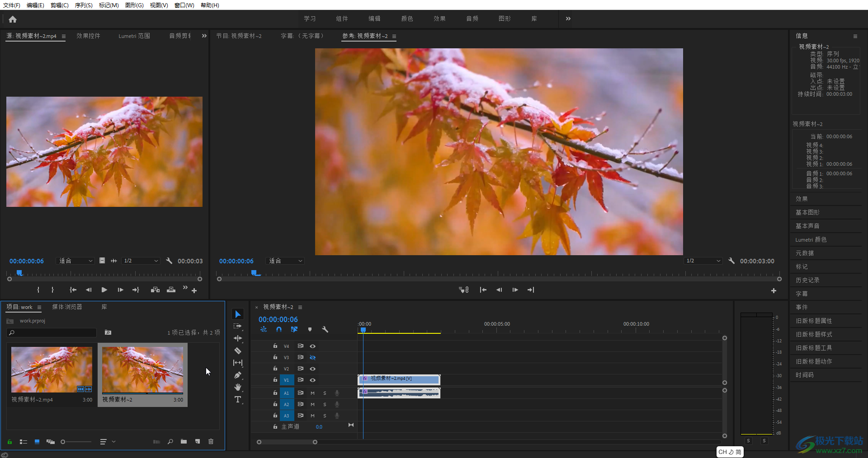This screenshot has height=458, width=868.
Task: Open the 帮助(H) menu
Action: (x=210, y=5)
